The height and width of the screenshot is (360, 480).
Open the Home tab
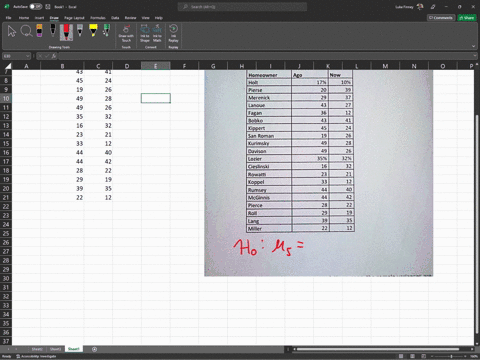[24, 18]
